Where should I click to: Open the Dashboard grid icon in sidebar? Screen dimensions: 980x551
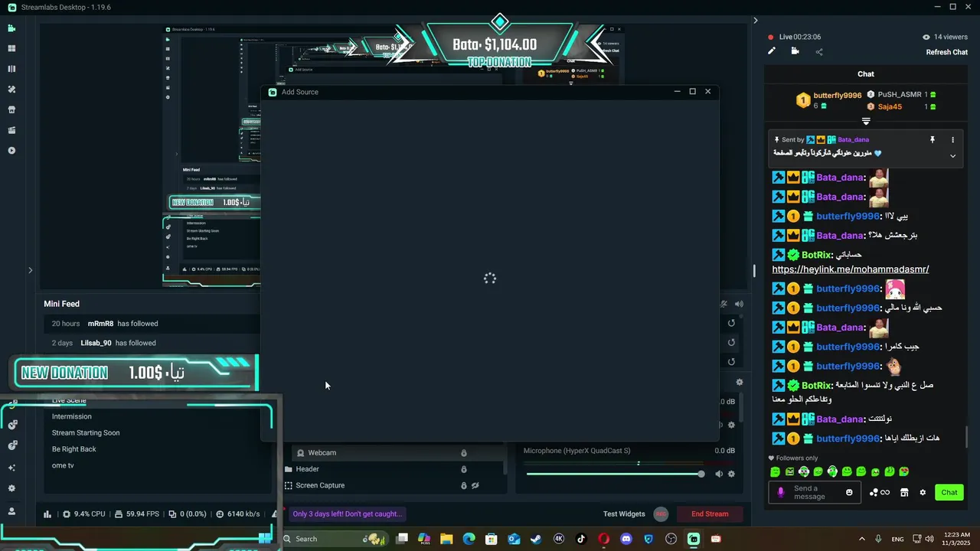[11, 48]
